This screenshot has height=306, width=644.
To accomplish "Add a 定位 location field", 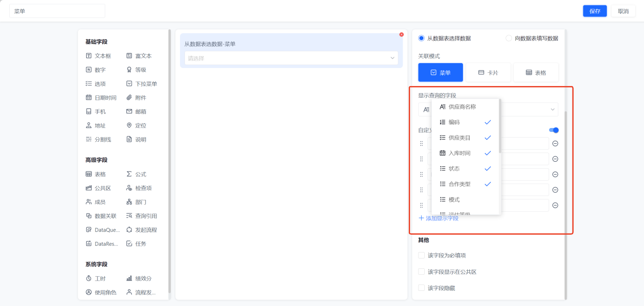I will 136,126.
